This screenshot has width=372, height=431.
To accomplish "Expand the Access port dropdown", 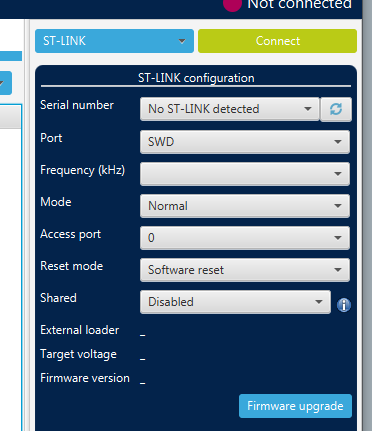I will click(x=245, y=238).
